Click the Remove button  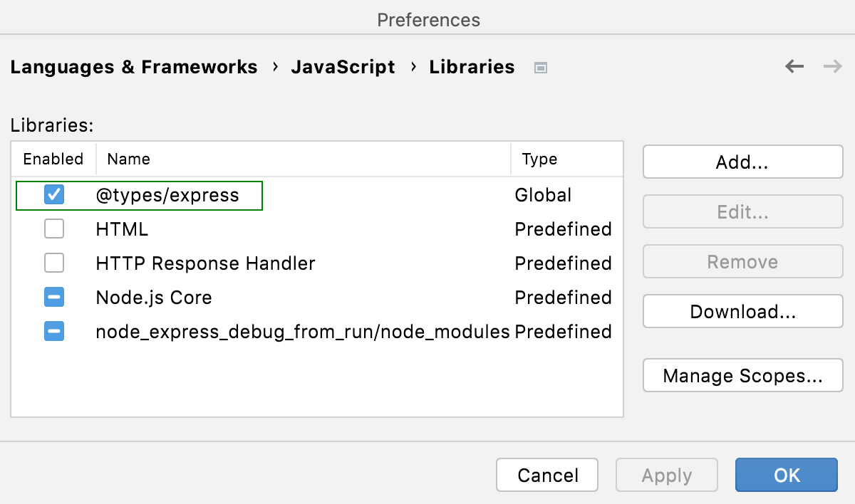(742, 261)
